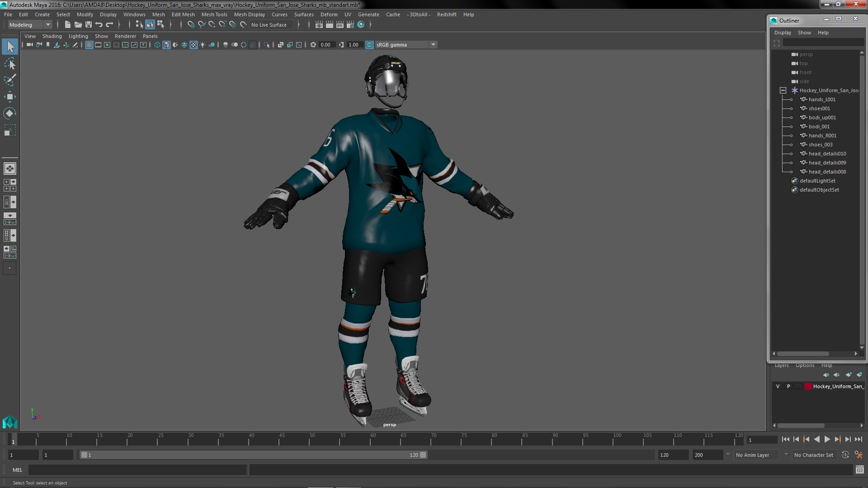The height and width of the screenshot is (488, 868).
Task: Open the Render View window icon
Action: (319, 25)
